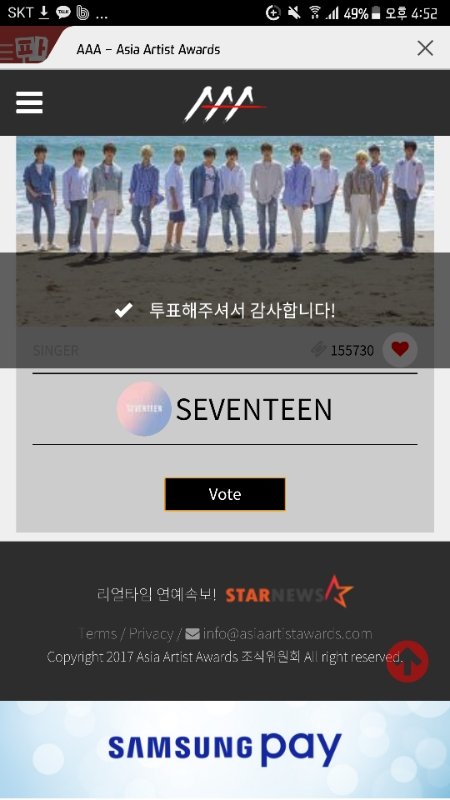Tap the AAA logo in header
This screenshot has width=450, height=800.
[225, 105]
